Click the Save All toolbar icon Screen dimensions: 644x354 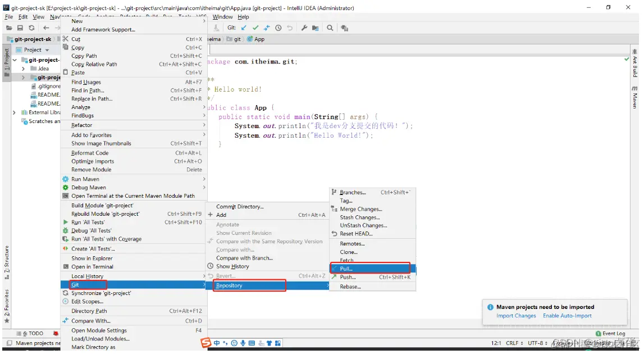click(20, 28)
